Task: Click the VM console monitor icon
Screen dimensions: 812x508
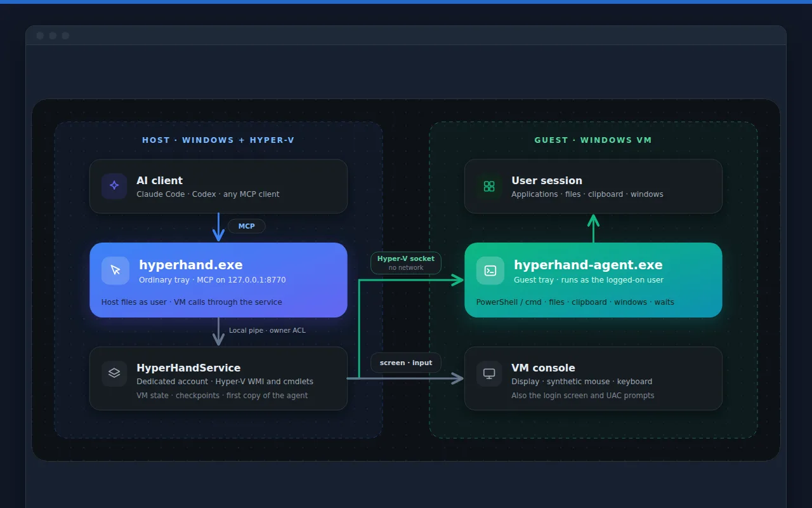Action: tap(489, 373)
